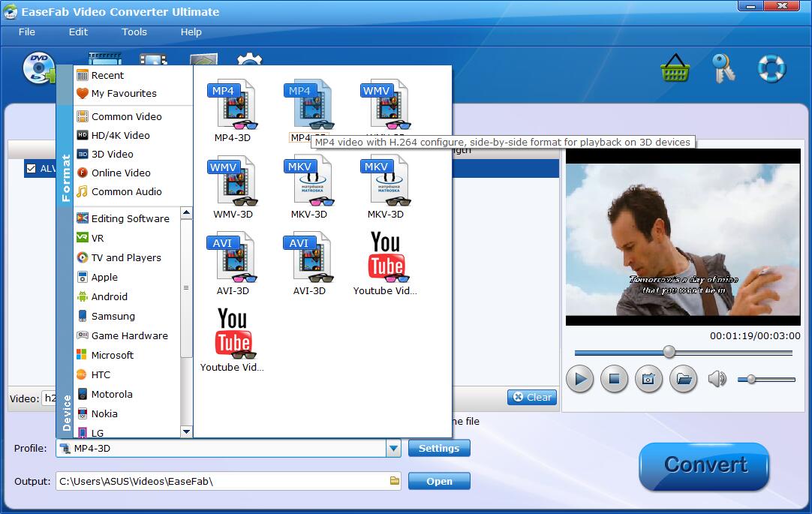Mute the preview volume speaker icon
This screenshot has width=812, height=514.
[717, 380]
